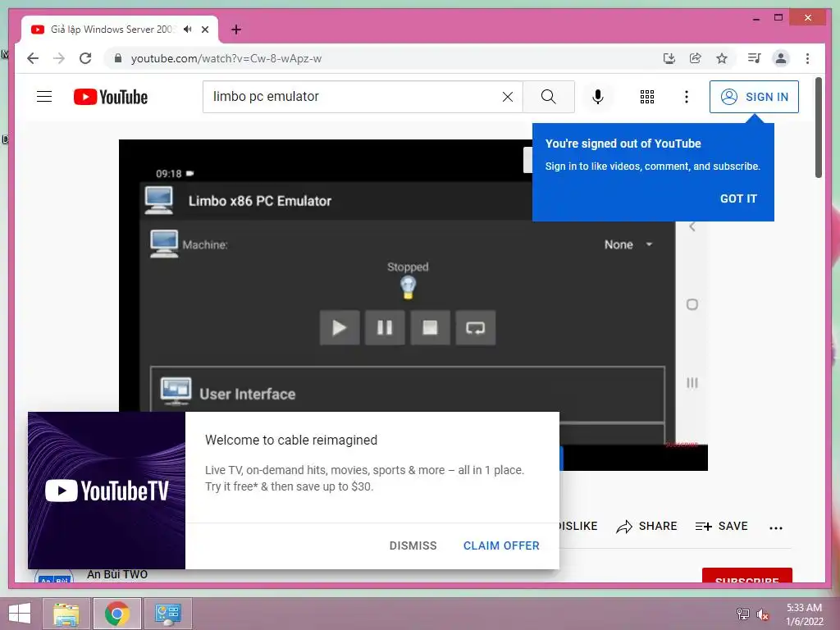
Task: Click the YouTube TV promo image
Action: (107, 491)
